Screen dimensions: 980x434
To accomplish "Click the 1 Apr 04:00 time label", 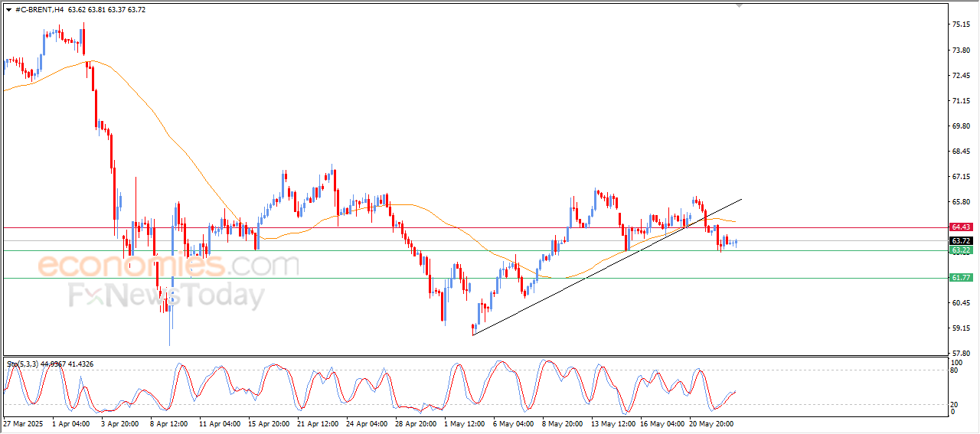I will click(x=71, y=423).
